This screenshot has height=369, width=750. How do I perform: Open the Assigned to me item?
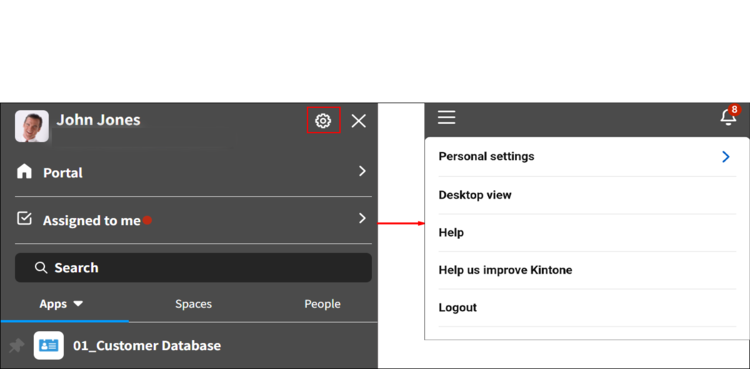point(92,220)
